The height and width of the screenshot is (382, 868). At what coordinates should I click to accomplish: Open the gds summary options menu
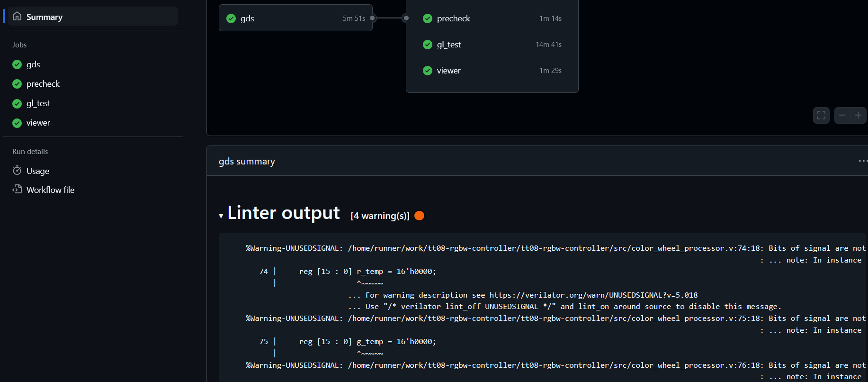pyautogui.click(x=863, y=161)
